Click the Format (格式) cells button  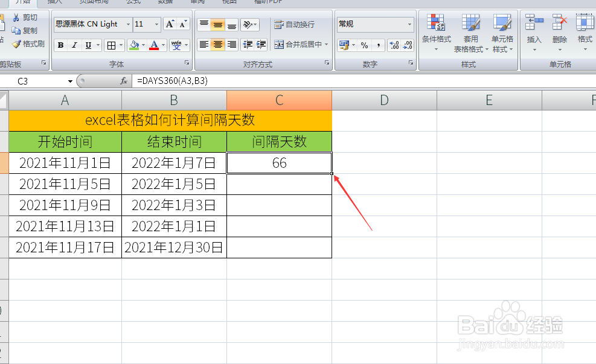585,33
